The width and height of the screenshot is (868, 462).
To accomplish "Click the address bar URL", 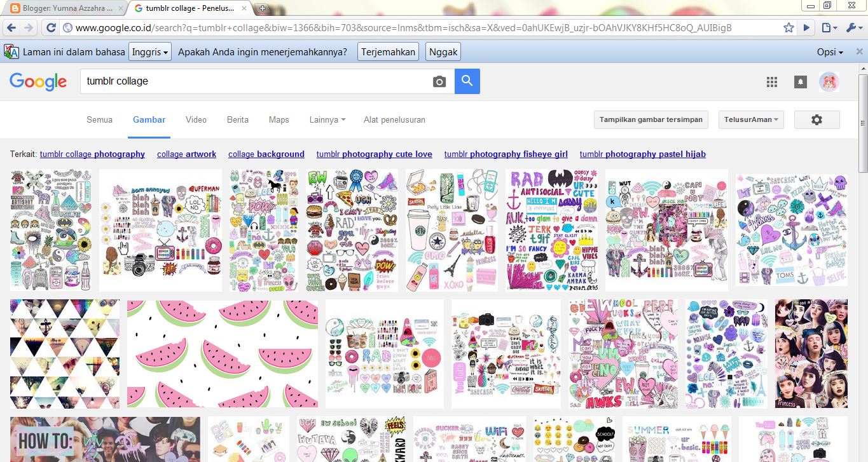I will click(x=404, y=28).
